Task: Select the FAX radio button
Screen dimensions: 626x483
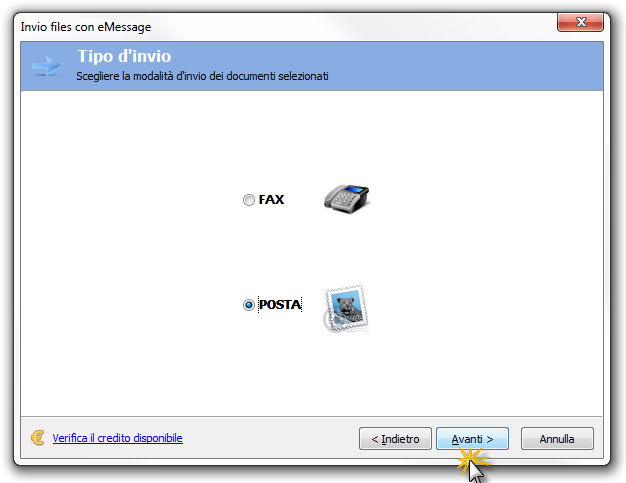Action: coord(249,200)
